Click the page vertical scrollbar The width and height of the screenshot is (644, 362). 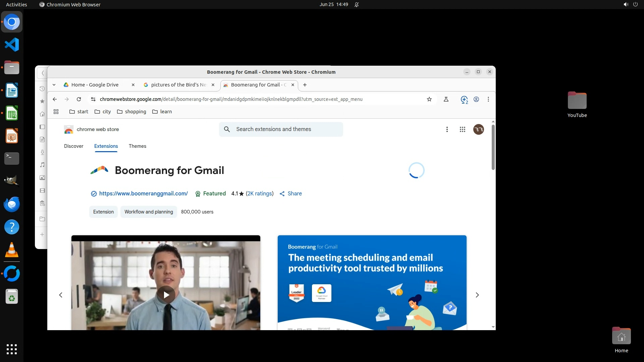(x=493, y=147)
